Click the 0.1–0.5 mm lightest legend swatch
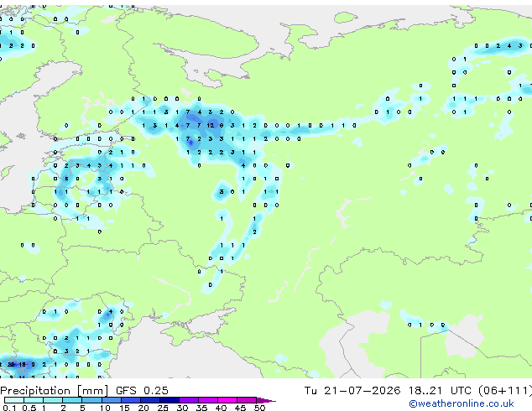This screenshot has height=411, width=532. (x=14, y=400)
